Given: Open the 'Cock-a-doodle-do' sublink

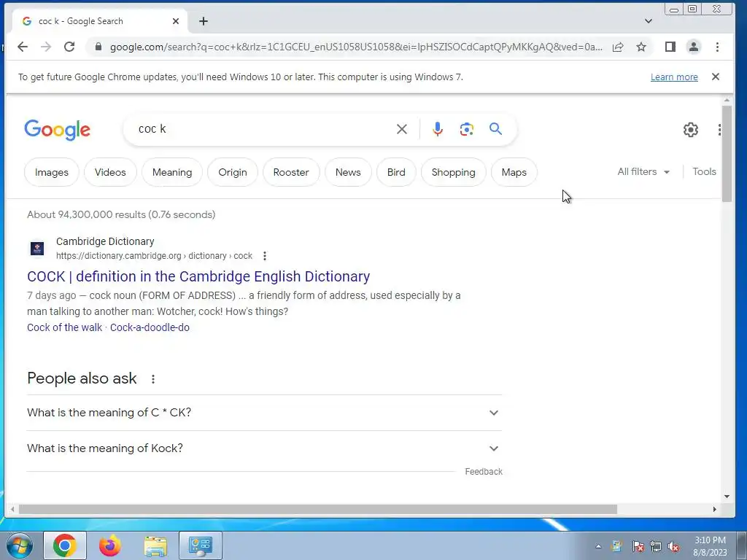Looking at the screenshot, I should (150, 327).
